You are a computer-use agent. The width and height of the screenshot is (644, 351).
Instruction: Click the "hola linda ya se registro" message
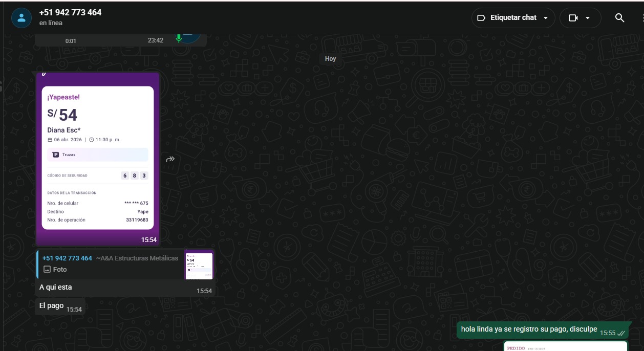coord(529,330)
